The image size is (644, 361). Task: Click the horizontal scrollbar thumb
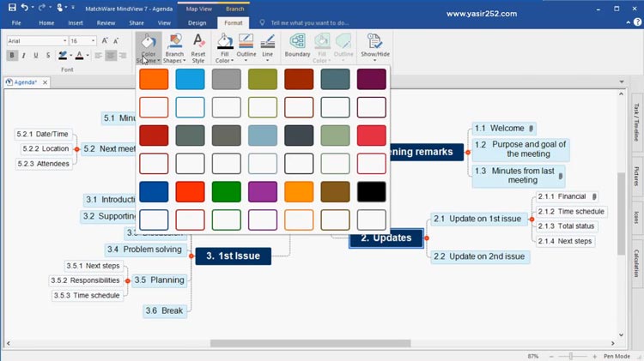click(311, 343)
